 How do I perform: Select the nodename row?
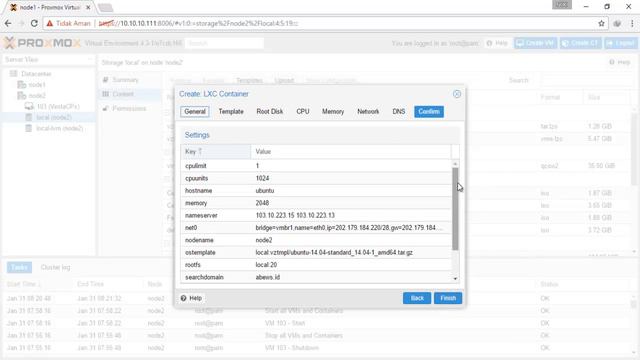tap(316, 240)
